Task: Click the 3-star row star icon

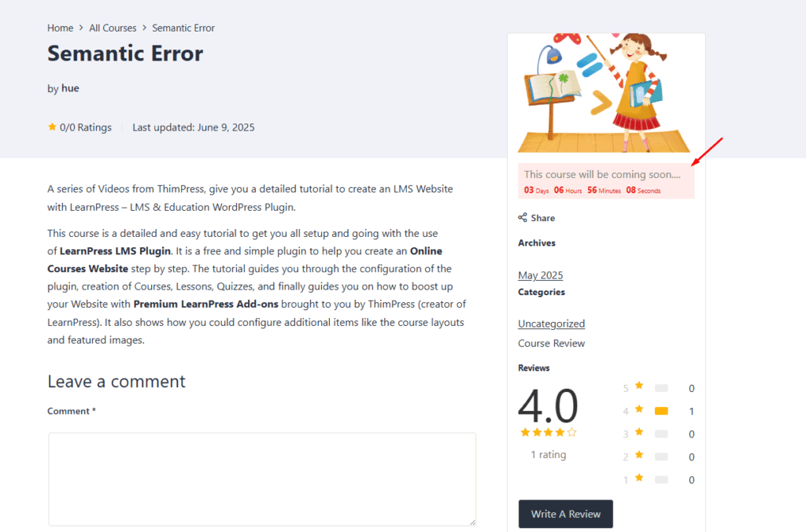Action: pos(639,432)
